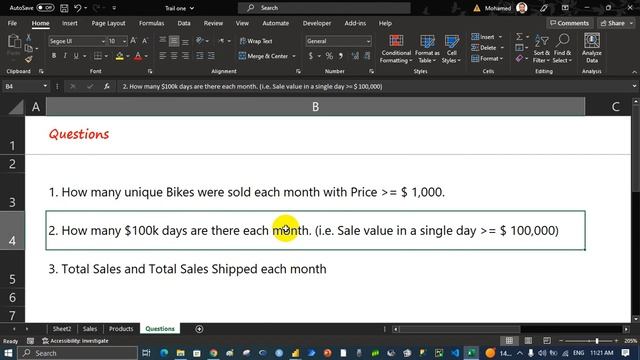The image size is (640, 360).
Task: Apply Accounting dollar format
Action: (311, 56)
